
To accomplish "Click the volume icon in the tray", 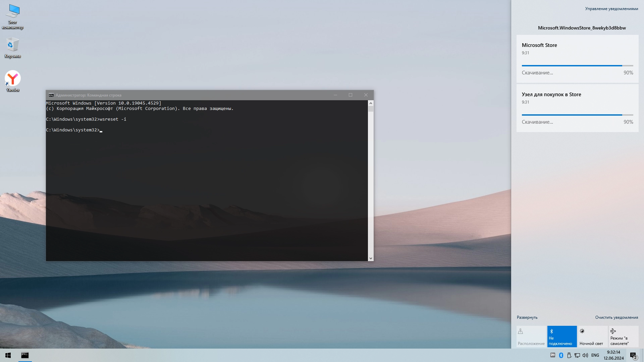I will 585,355.
